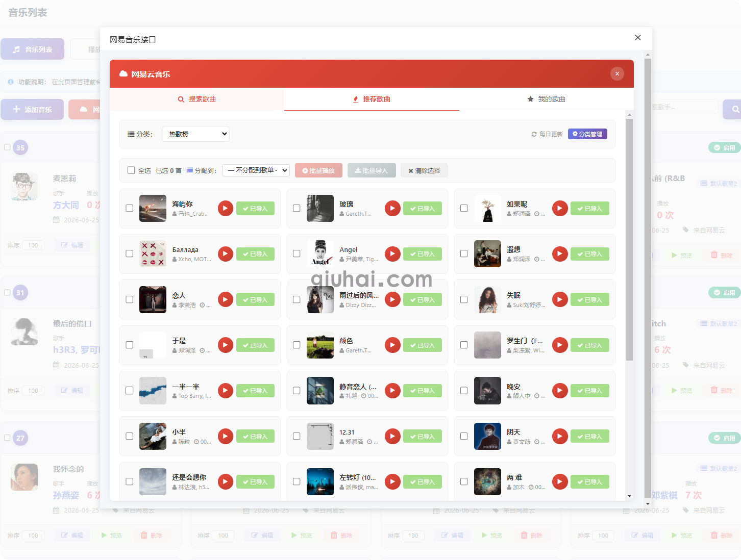Image resolution: width=741 pixels, height=560 pixels.
Task: Open 音乐列表 tab in background page
Action: click(x=32, y=49)
